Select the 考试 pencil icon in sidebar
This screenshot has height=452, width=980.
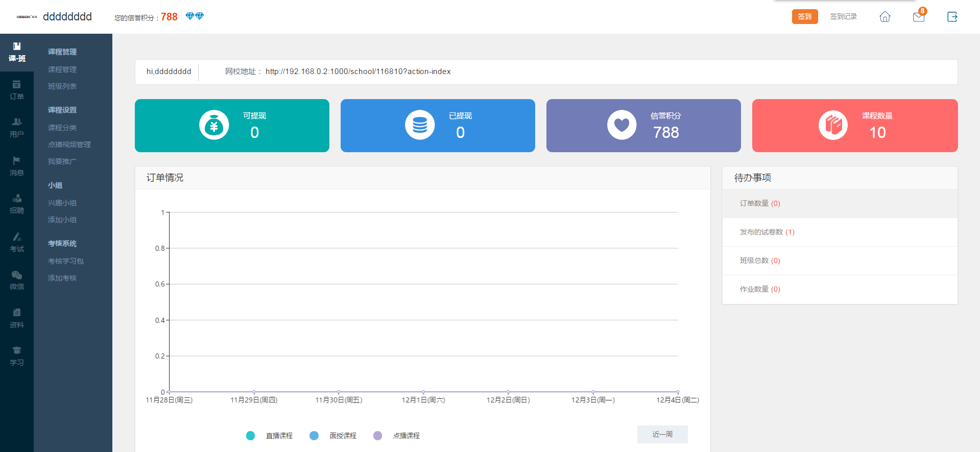(x=17, y=242)
